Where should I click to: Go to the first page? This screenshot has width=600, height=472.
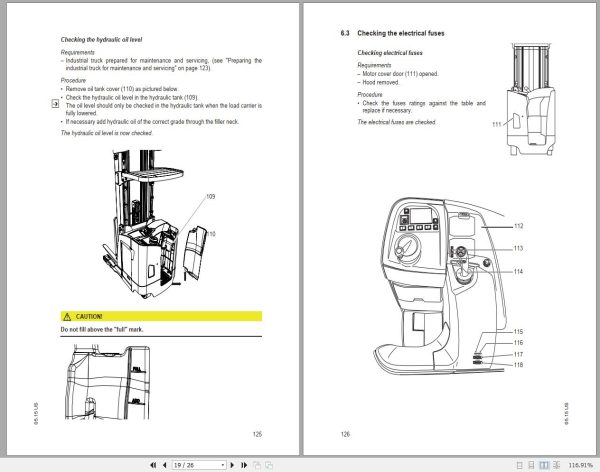[x=153, y=465]
